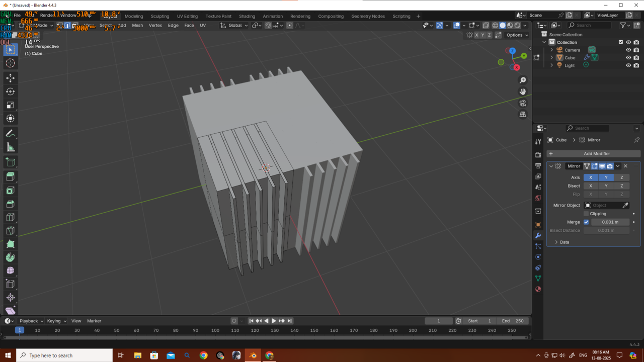Open the Mesh menu
The image size is (644, 362).
pos(137,25)
